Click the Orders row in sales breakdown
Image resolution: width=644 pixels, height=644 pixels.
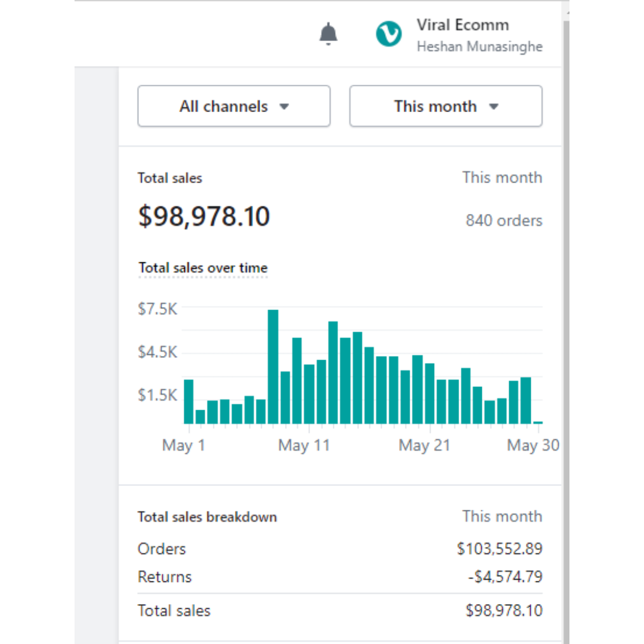pos(162,549)
